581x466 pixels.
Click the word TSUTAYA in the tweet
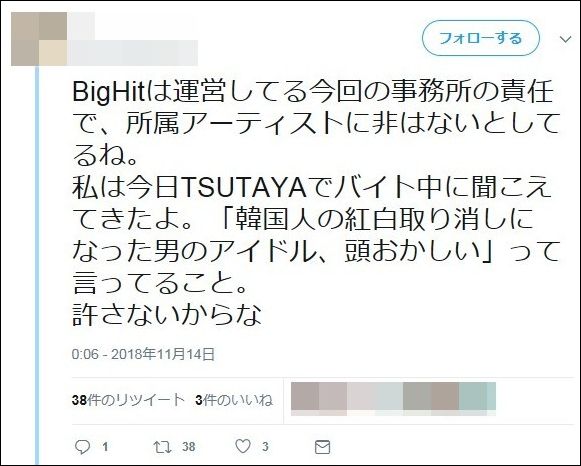tap(245, 188)
